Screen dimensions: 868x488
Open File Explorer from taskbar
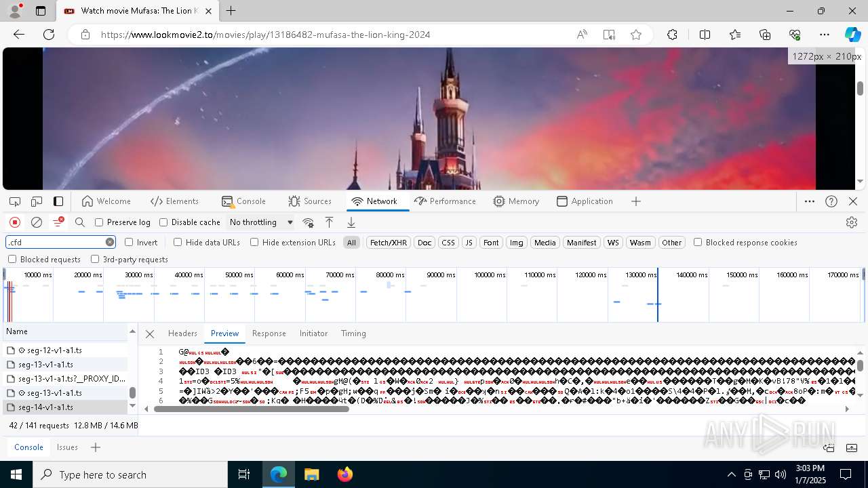[x=311, y=474]
